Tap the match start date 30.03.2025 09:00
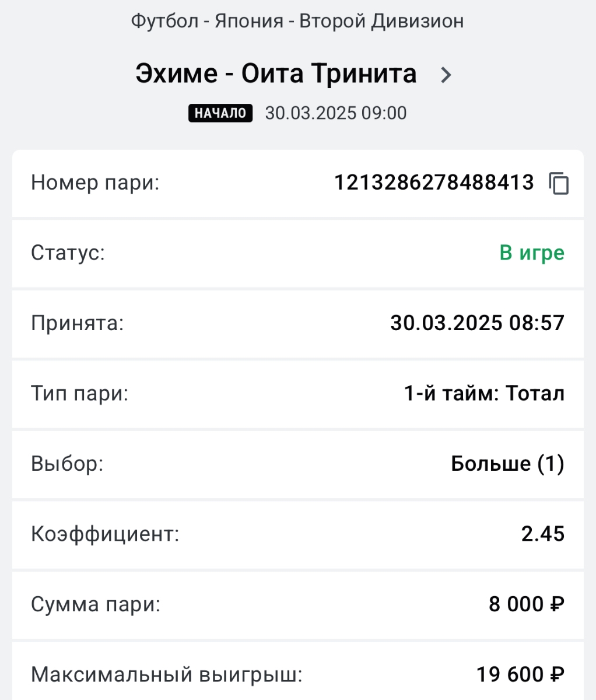The width and height of the screenshot is (596, 700). (x=336, y=113)
